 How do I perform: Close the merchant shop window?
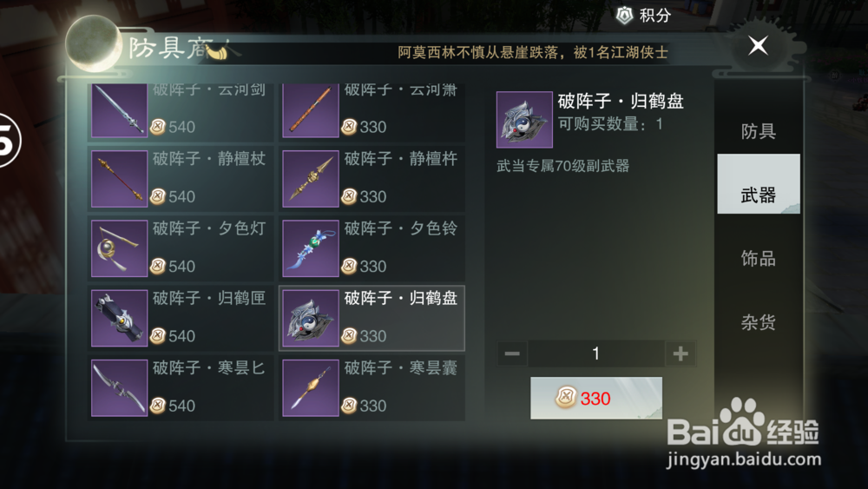pyautogui.click(x=758, y=45)
